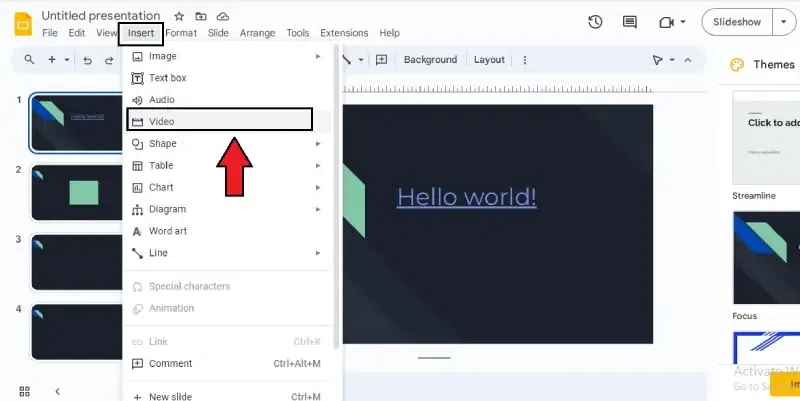
Task: Open the Edit menu
Action: pos(77,33)
